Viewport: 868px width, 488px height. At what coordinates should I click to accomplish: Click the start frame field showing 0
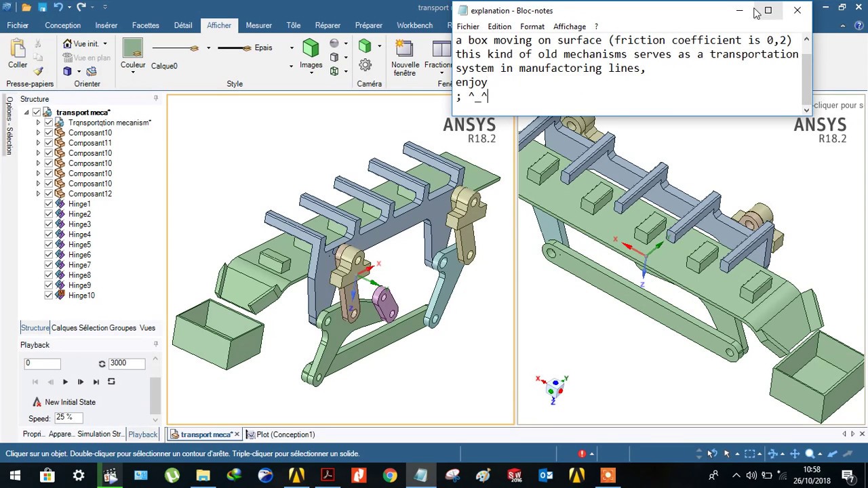click(x=42, y=363)
